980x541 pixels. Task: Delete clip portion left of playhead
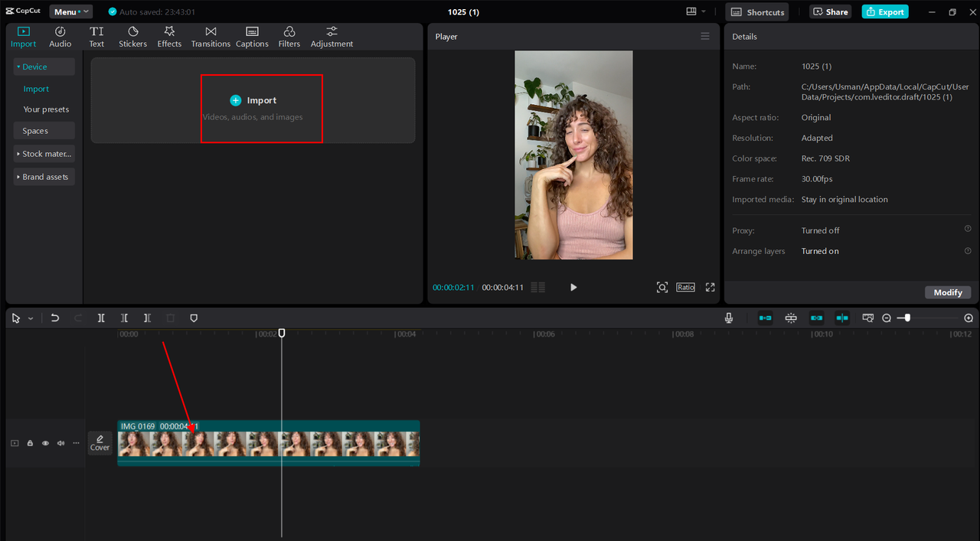coord(124,318)
